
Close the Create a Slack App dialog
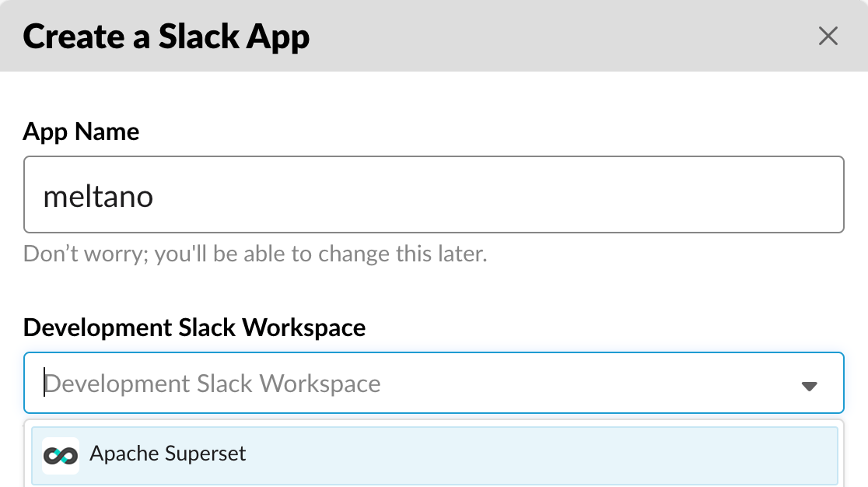(828, 36)
